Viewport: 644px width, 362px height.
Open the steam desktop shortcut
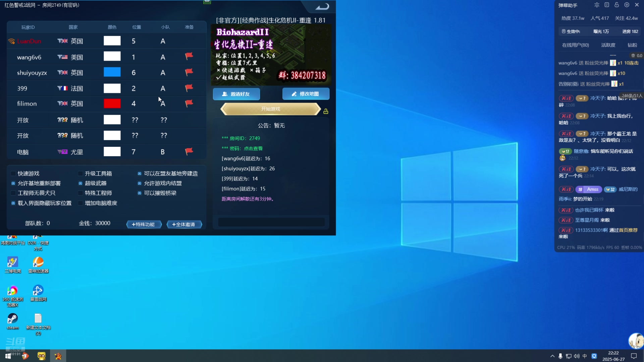click(x=13, y=321)
